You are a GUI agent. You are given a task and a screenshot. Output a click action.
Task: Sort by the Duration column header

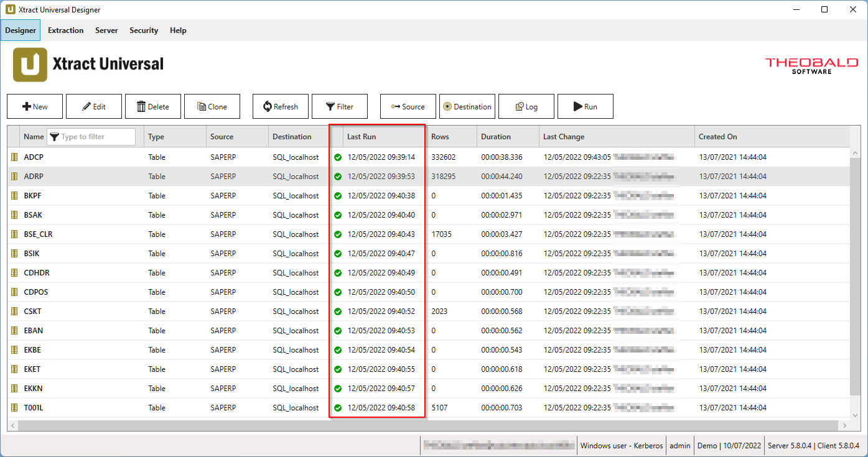coord(508,137)
